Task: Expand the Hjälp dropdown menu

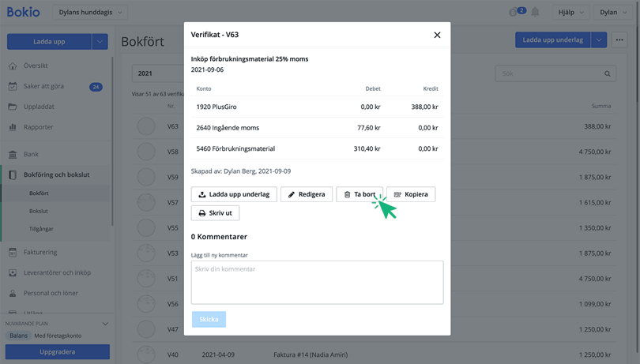Action: click(570, 13)
